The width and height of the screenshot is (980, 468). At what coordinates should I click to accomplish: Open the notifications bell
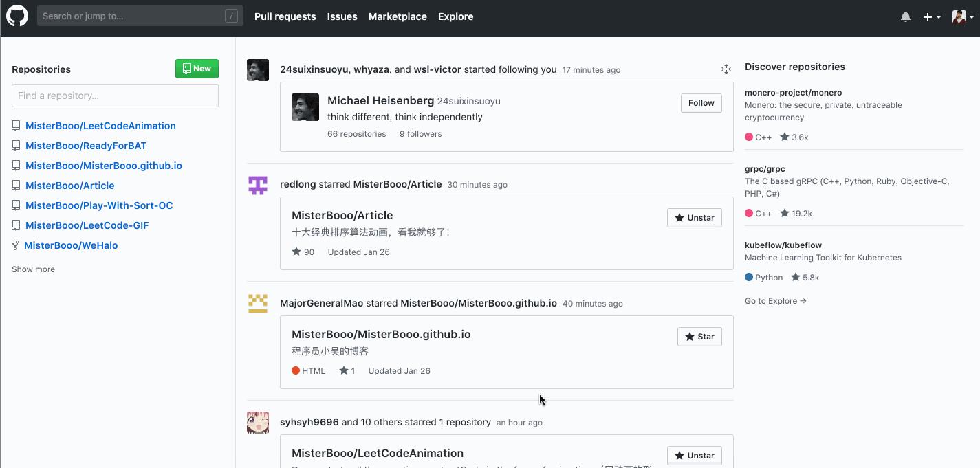click(906, 16)
